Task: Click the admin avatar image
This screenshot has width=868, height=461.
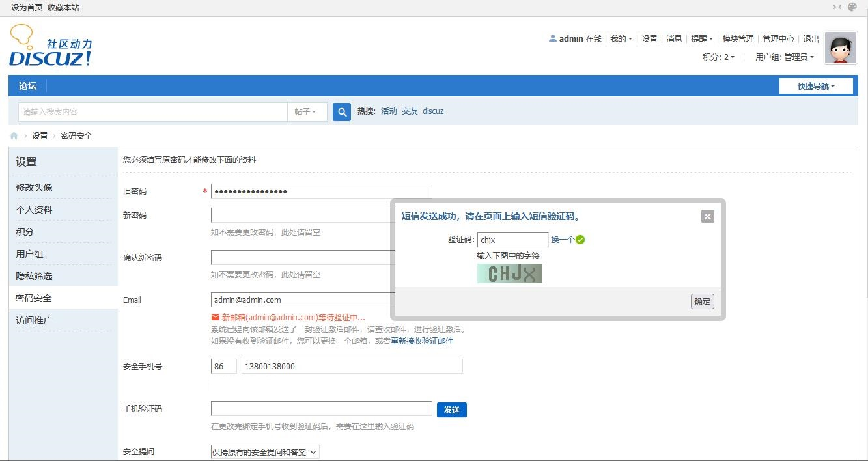Action: click(x=841, y=48)
